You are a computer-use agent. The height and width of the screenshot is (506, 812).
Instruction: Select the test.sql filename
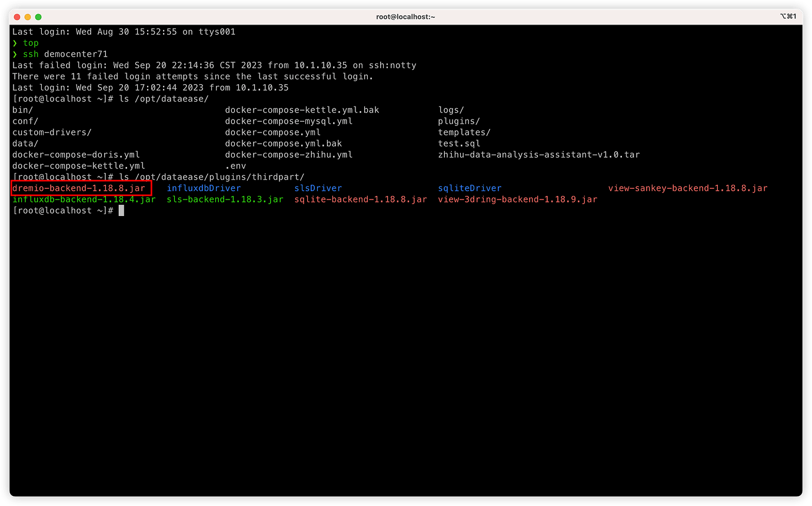point(459,143)
